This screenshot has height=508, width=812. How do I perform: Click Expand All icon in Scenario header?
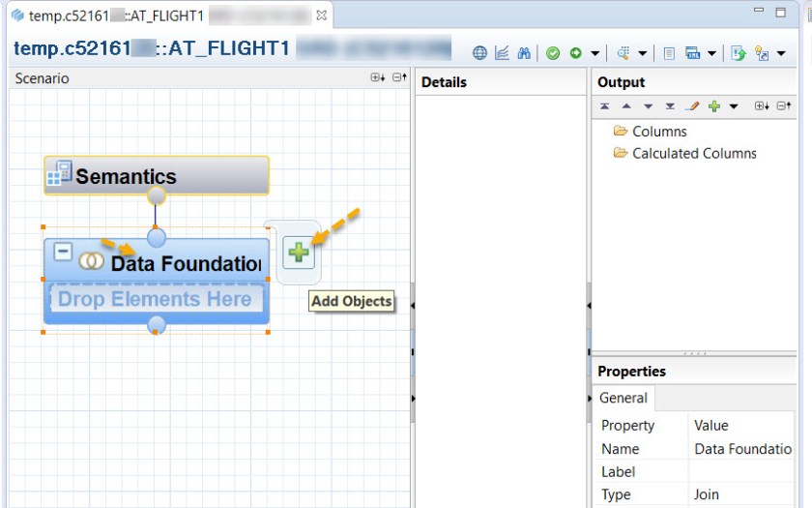378,77
